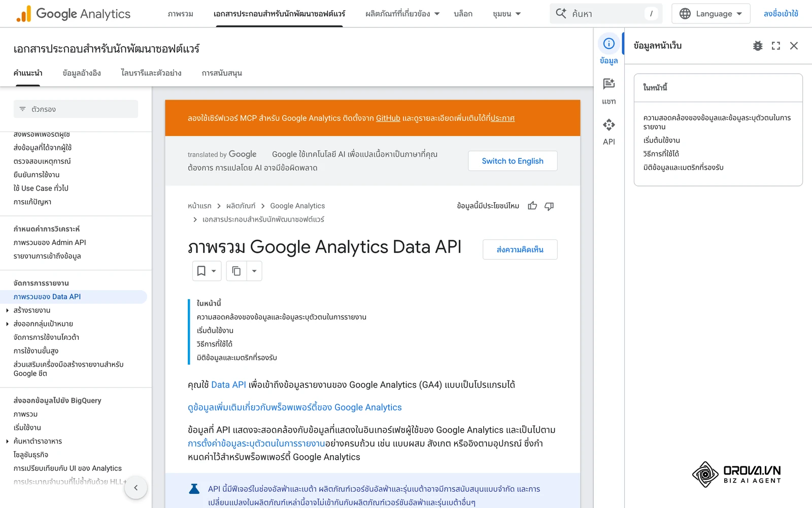The image size is (812, 508).
Task: Click the search sparkle icon
Action: pyautogui.click(x=561, y=14)
